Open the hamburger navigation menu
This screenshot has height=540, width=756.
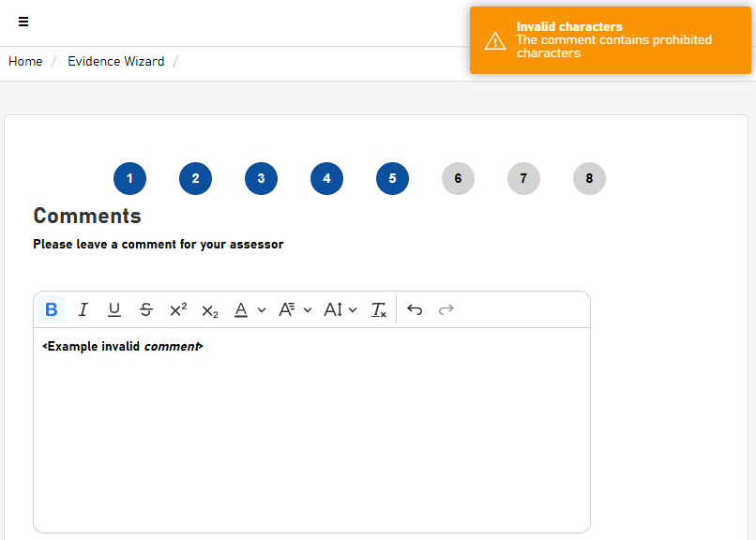tap(23, 22)
